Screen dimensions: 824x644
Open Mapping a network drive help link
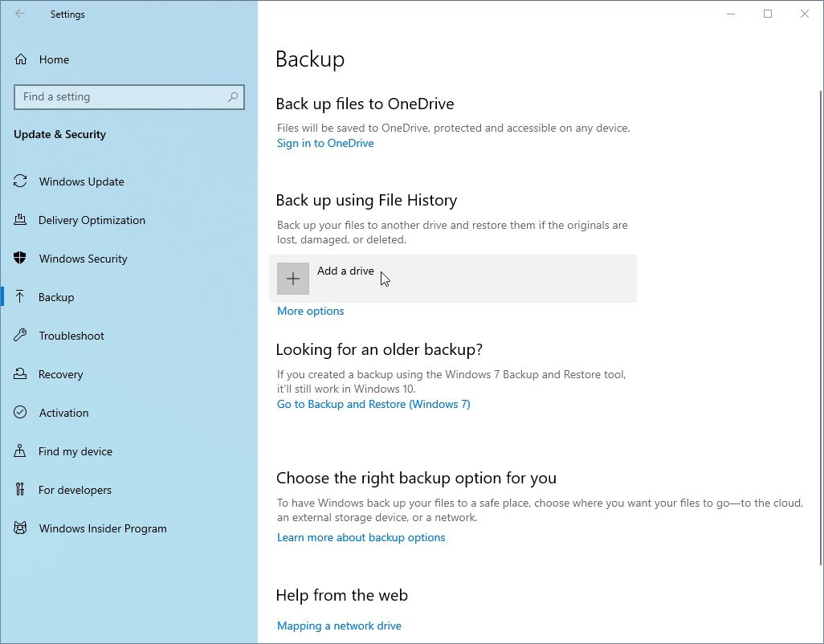[x=339, y=626]
